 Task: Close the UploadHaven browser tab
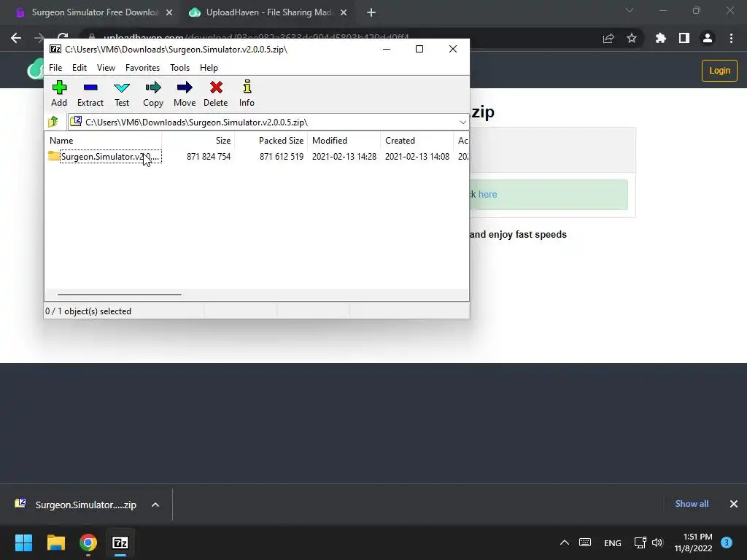point(344,13)
